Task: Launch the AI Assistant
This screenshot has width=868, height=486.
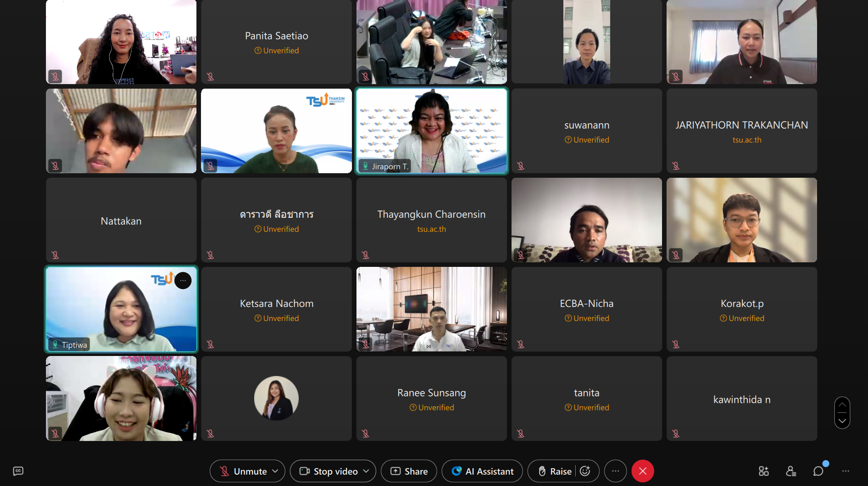Action: click(482, 471)
